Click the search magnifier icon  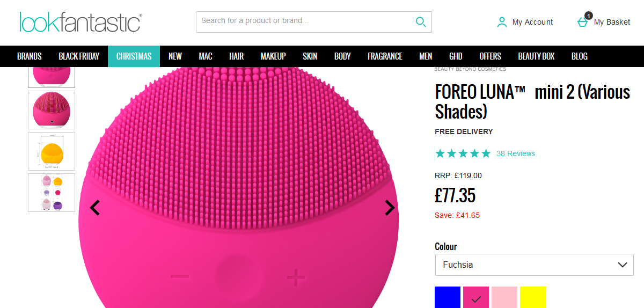[421, 22]
